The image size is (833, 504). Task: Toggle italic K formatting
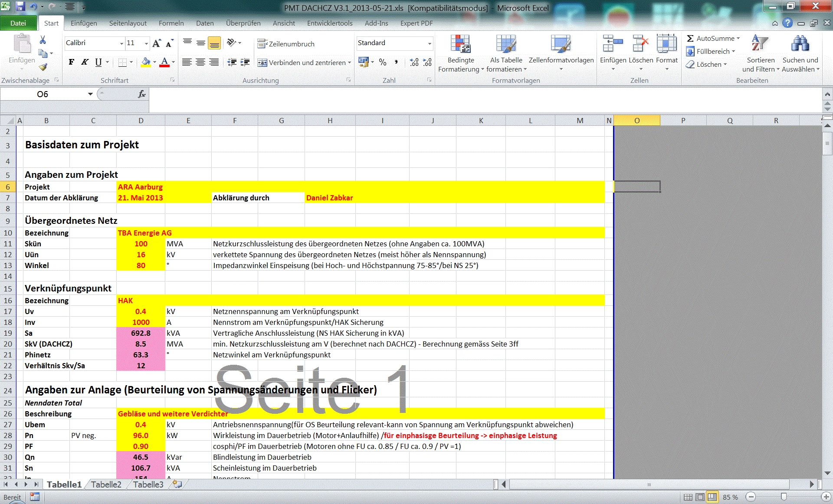pos(85,62)
